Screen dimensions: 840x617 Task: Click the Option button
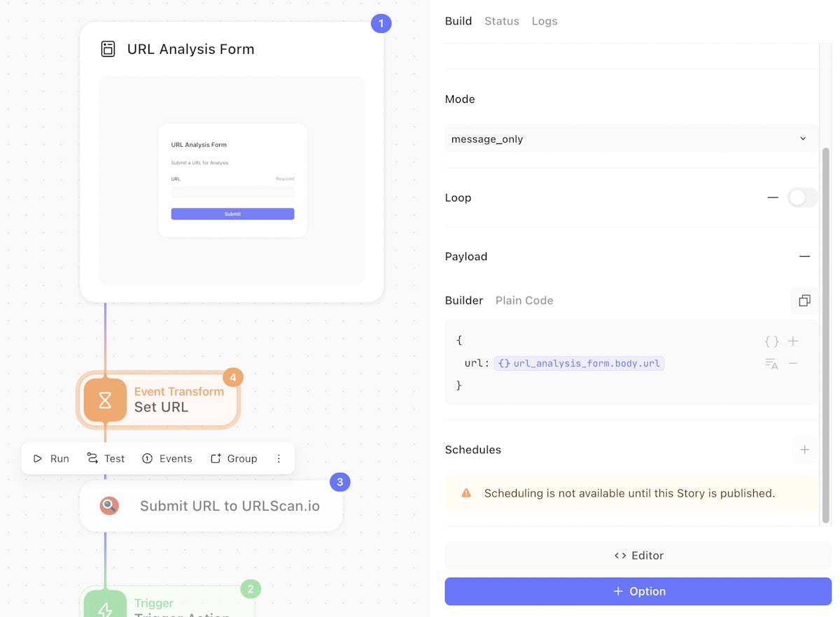[638, 591]
